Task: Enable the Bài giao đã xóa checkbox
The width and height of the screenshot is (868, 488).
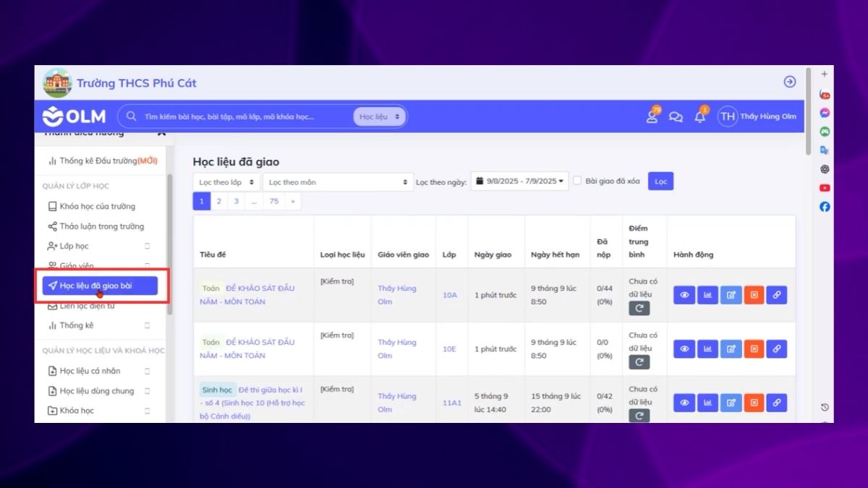Action: coord(577,181)
